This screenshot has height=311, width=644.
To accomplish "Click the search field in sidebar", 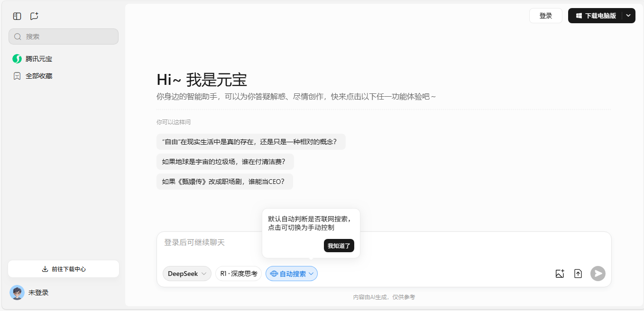I will (64, 37).
